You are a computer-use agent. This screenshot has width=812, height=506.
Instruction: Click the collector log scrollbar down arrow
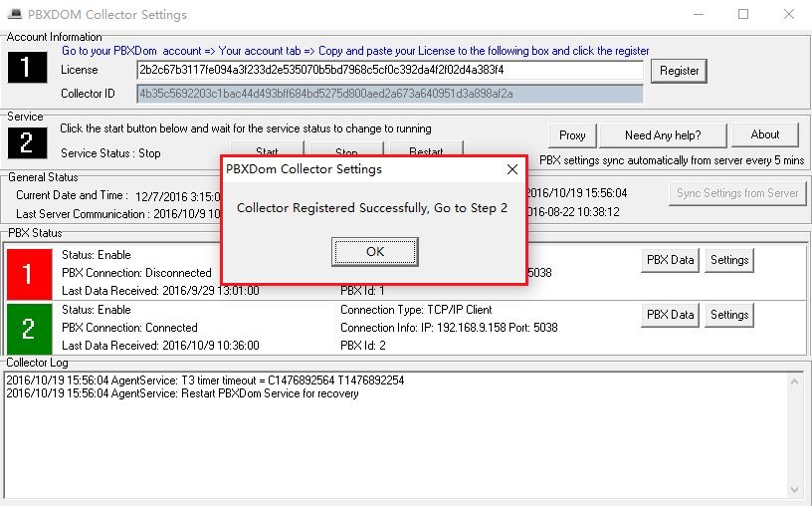click(794, 490)
